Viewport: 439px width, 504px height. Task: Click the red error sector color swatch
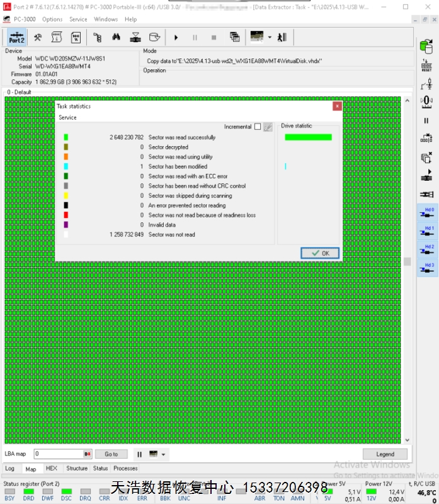(66, 215)
